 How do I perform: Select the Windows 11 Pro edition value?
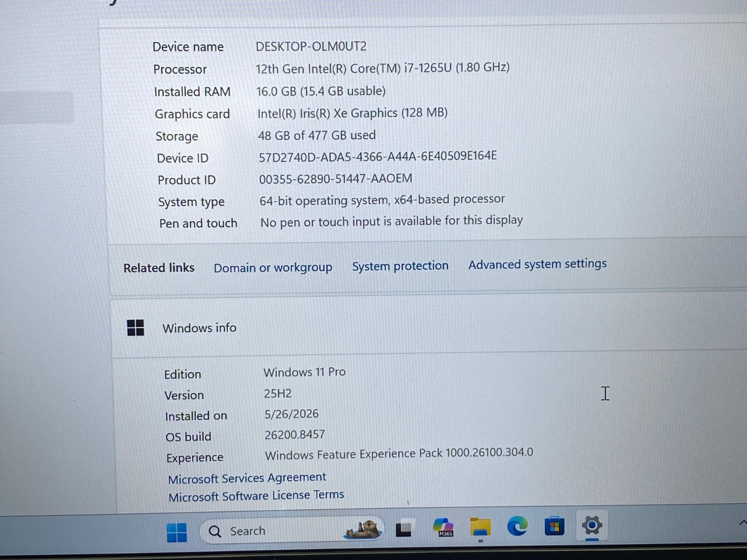tap(304, 372)
